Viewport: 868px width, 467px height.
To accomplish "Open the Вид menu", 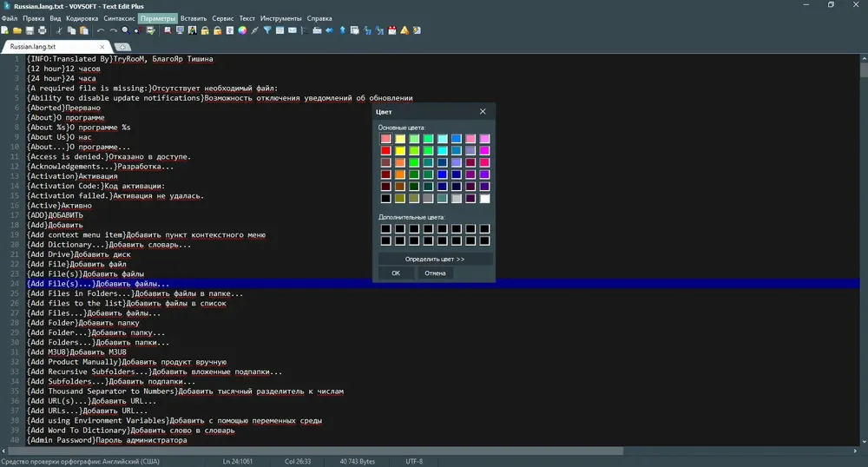I will click(x=56, y=18).
